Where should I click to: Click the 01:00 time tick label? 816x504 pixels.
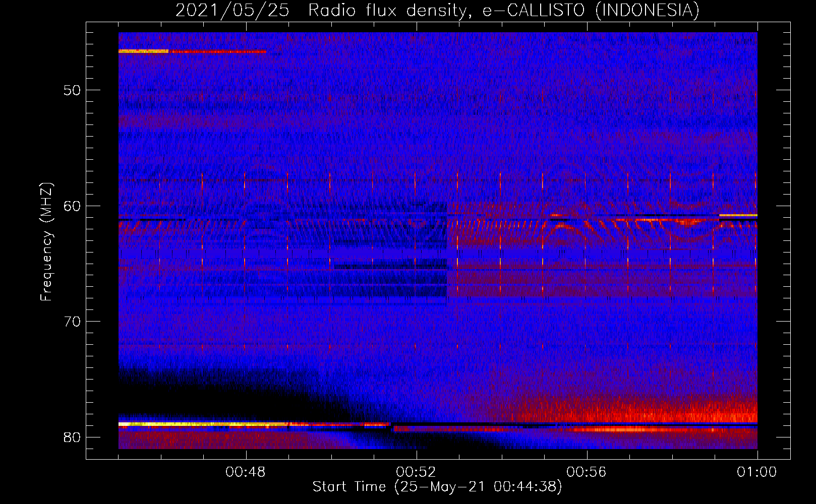click(x=756, y=472)
